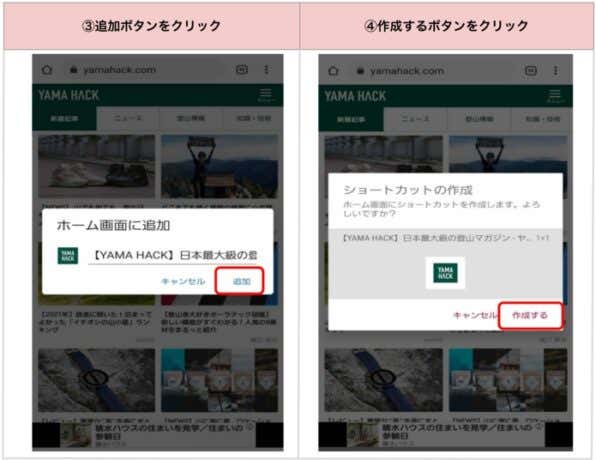The width and height of the screenshot is (596, 460).
Task: Cancel the ショートカットの作成 dialog
Action: pyautogui.click(x=475, y=315)
